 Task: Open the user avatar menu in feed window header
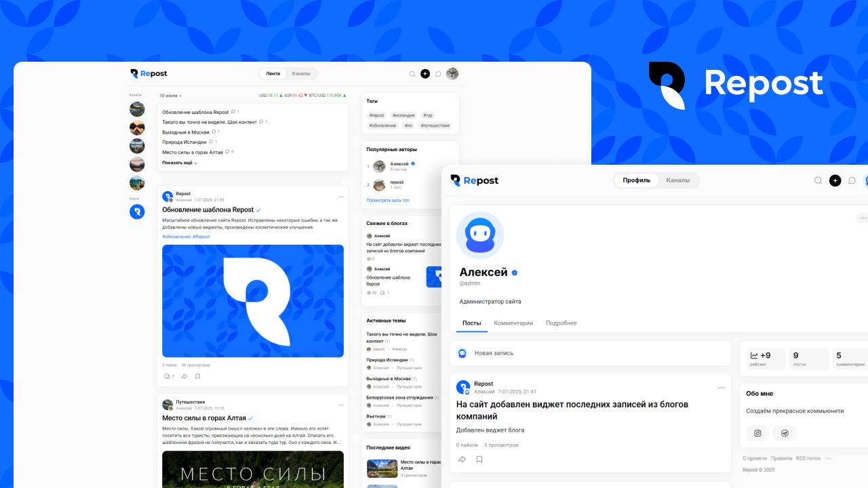coord(452,74)
